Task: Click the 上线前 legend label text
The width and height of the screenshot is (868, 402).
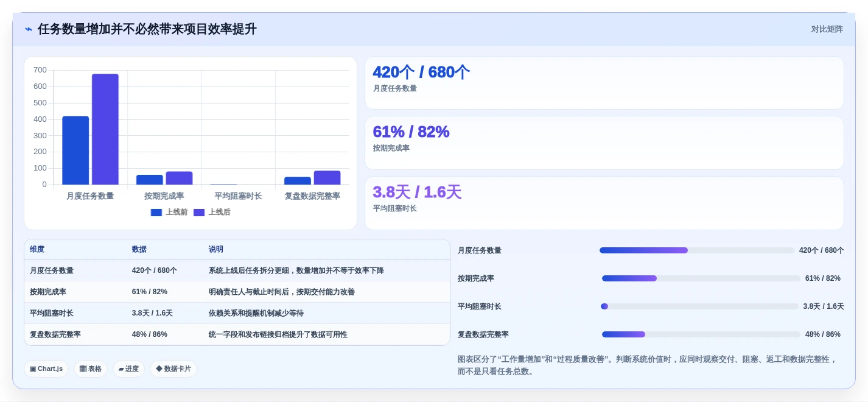Action: pos(177,213)
